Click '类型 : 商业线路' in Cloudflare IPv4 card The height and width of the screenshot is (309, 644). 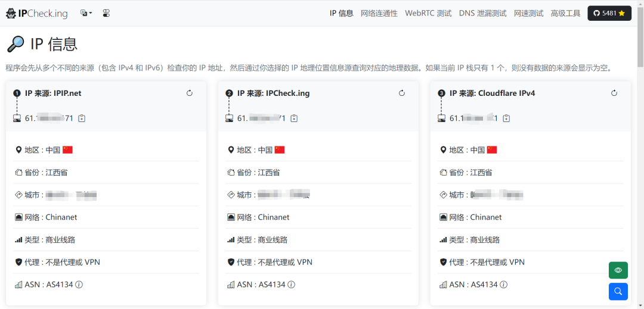(475, 240)
